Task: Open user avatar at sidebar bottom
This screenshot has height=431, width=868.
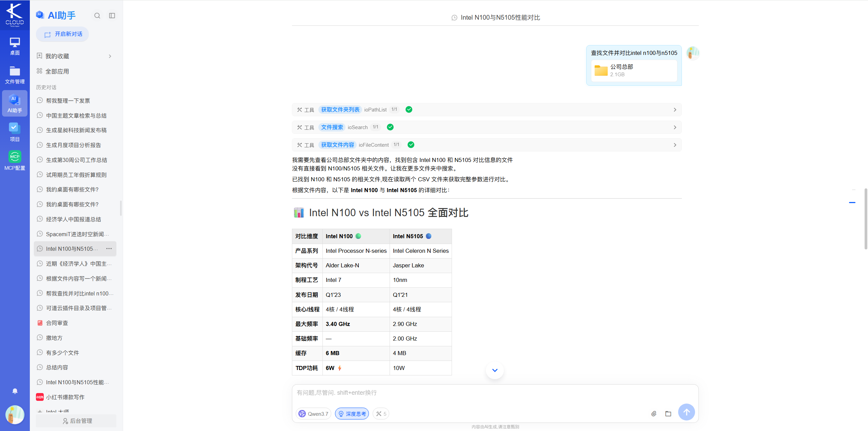Action: [x=15, y=415]
